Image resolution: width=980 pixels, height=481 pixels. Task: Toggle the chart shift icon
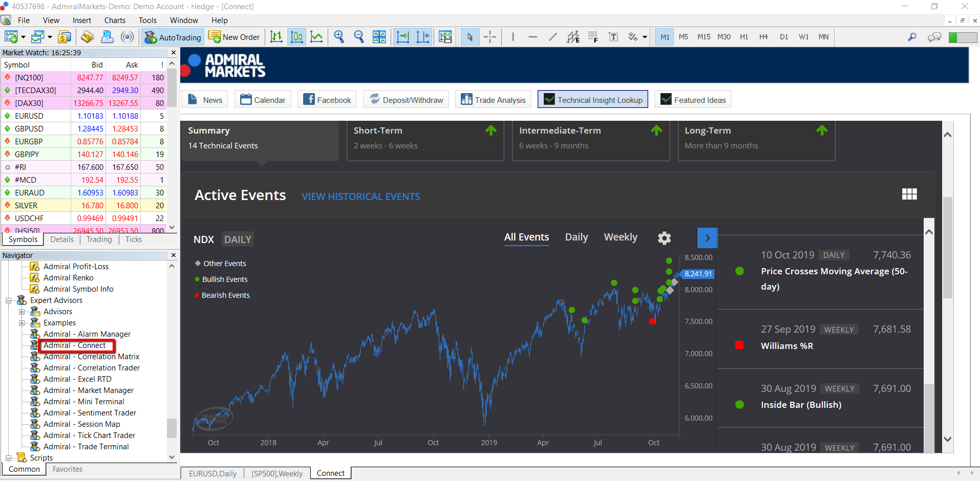[x=423, y=37]
